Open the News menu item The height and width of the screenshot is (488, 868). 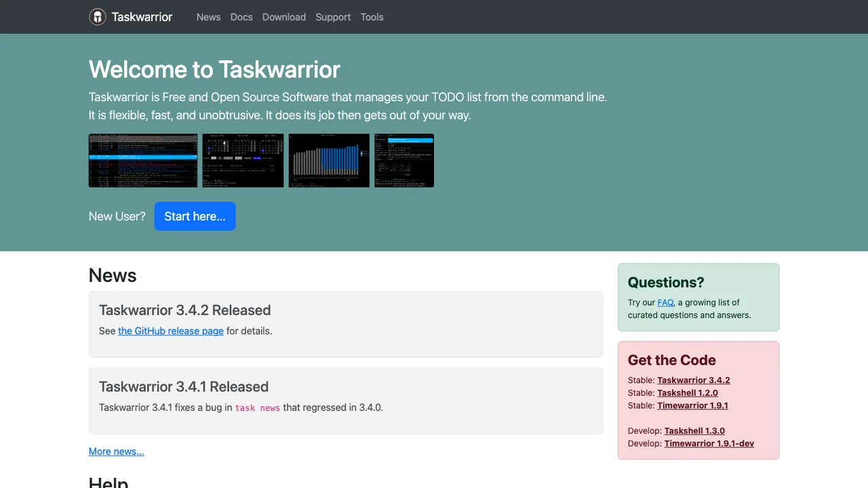(x=208, y=17)
